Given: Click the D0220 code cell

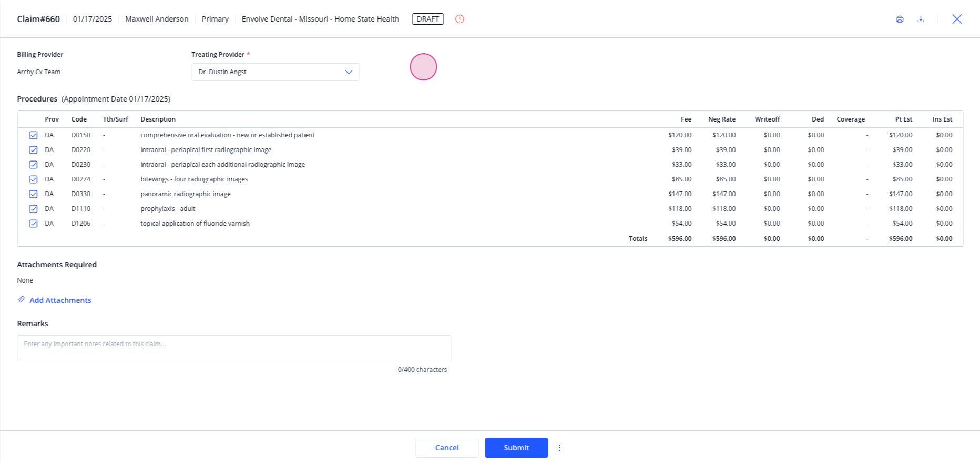Looking at the screenshot, I should (x=80, y=150).
